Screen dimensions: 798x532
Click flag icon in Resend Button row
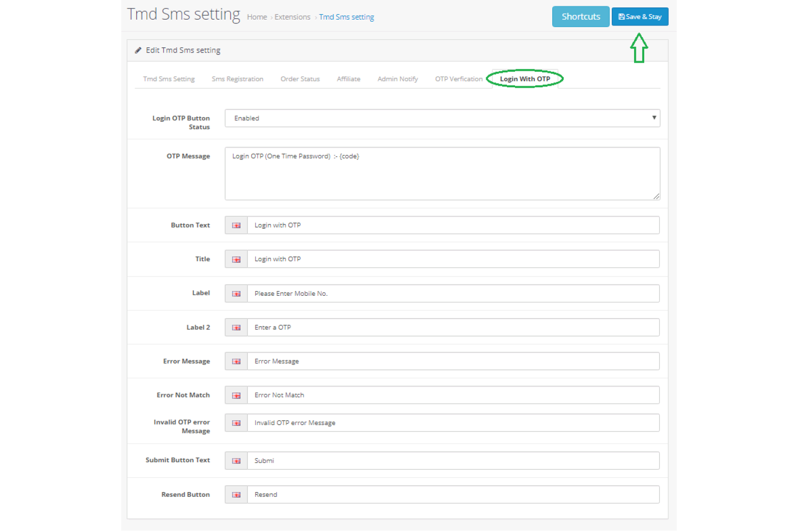[236, 495]
